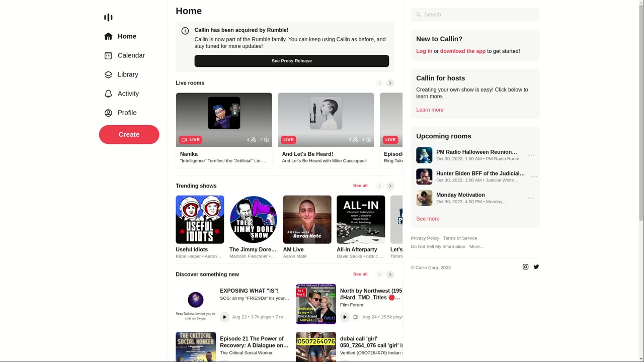Click the speaker count icon on Nanika room
The width and height of the screenshot is (644, 362).
click(x=267, y=140)
